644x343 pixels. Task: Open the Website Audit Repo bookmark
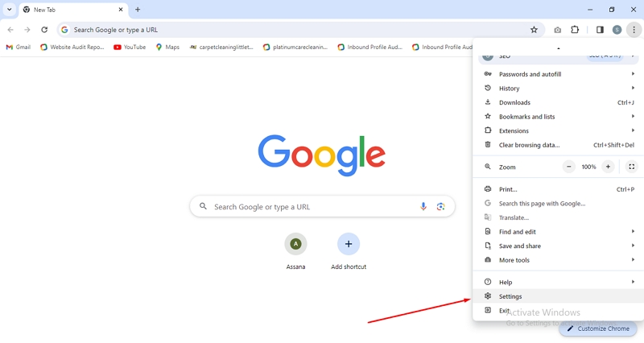click(72, 48)
